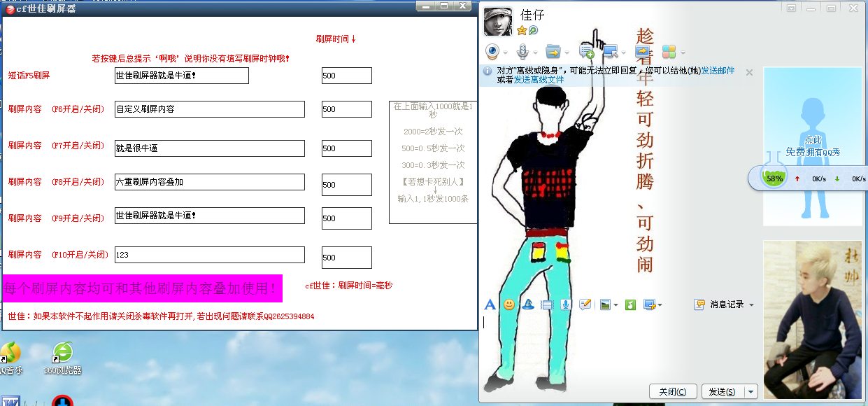Click the blond man photo thumbnail

click(x=813, y=320)
